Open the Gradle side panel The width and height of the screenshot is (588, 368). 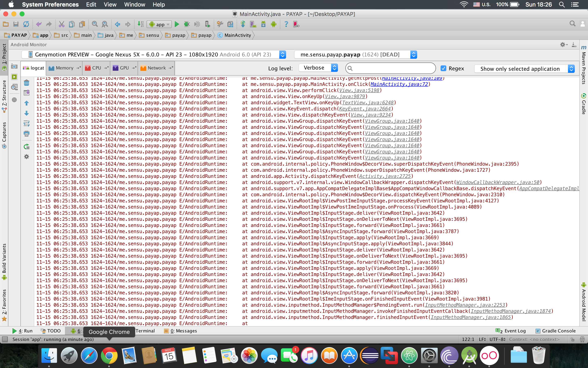click(x=584, y=104)
